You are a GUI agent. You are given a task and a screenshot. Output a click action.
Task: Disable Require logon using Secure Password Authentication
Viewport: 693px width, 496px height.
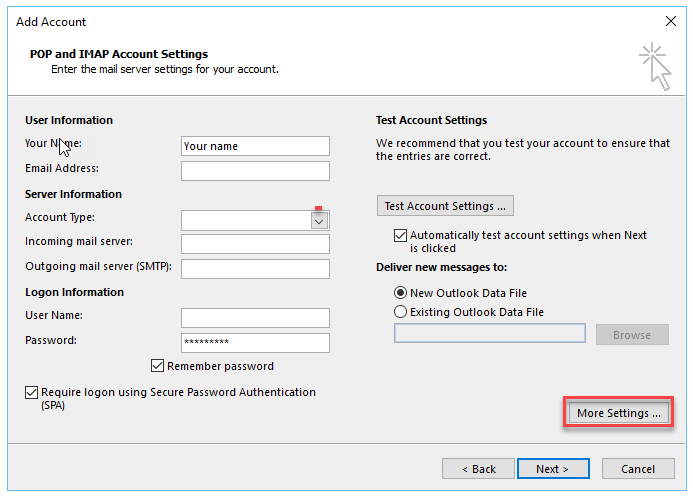tap(32, 393)
